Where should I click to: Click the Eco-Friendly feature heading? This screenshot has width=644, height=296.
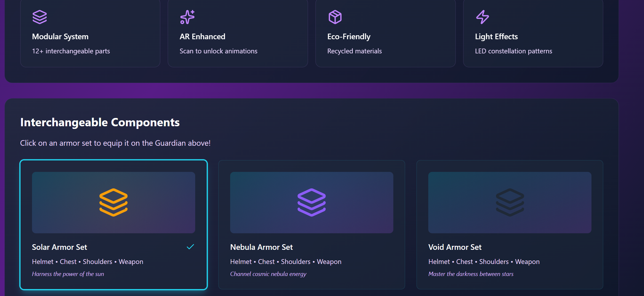349,37
